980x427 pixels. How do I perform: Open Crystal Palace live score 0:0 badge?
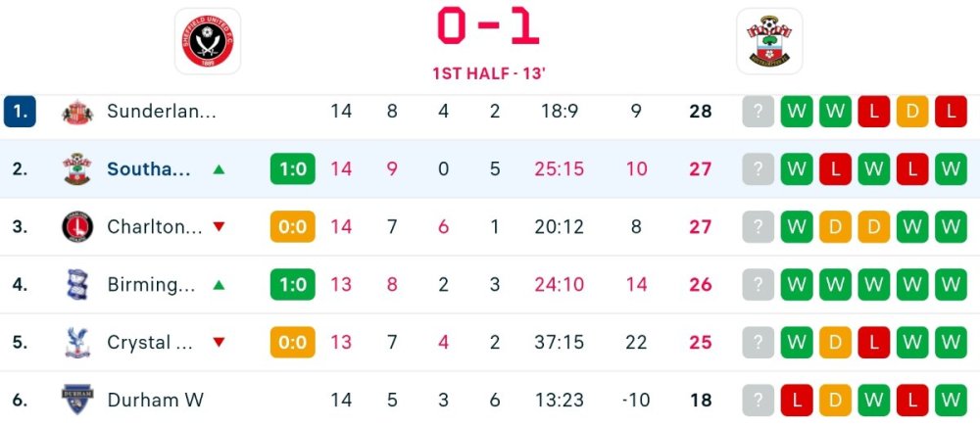pyautogui.click(x=292, y=343)
